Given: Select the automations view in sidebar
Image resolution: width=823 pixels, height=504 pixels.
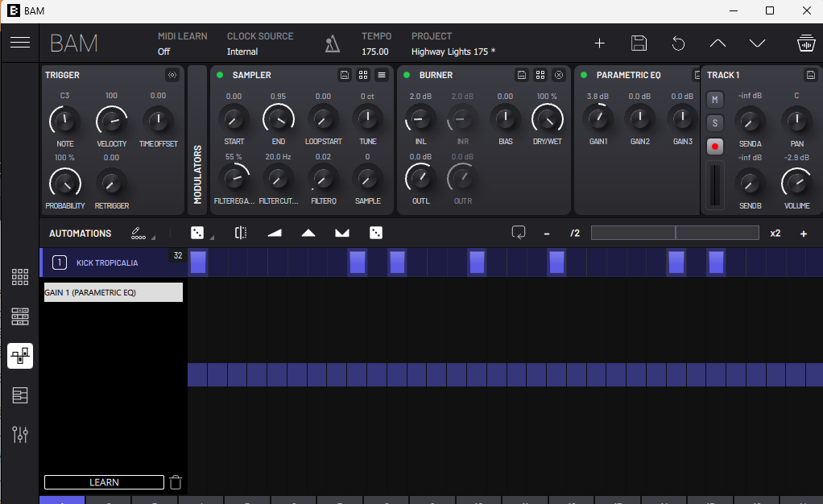Looking at the screenshot, I should pyautogui.click(x=20, y=356).
